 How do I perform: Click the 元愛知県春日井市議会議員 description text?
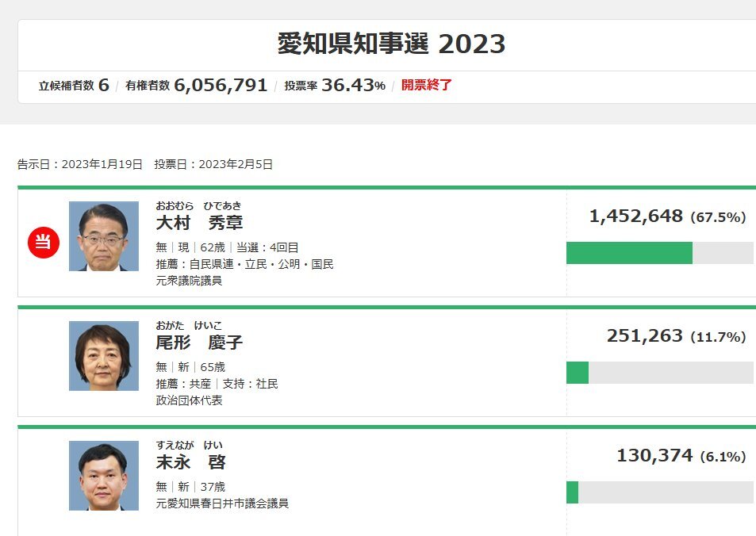coord(222,503)
